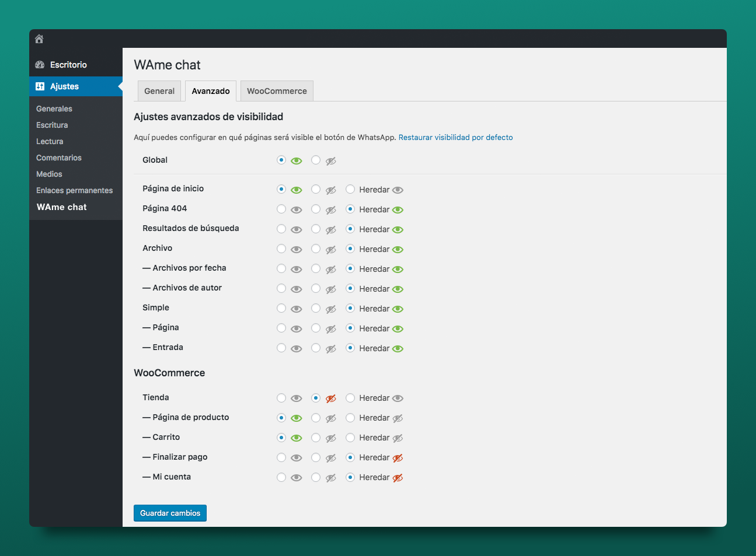
Task: Click the Escritorio dashboard icon
Action: click(40, 65)
